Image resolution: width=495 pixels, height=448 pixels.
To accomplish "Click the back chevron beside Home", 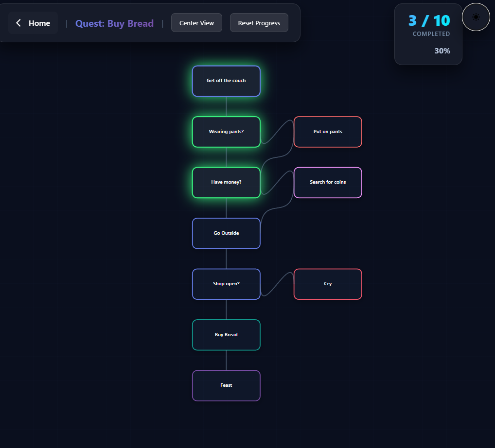I will tap(18, 22).
